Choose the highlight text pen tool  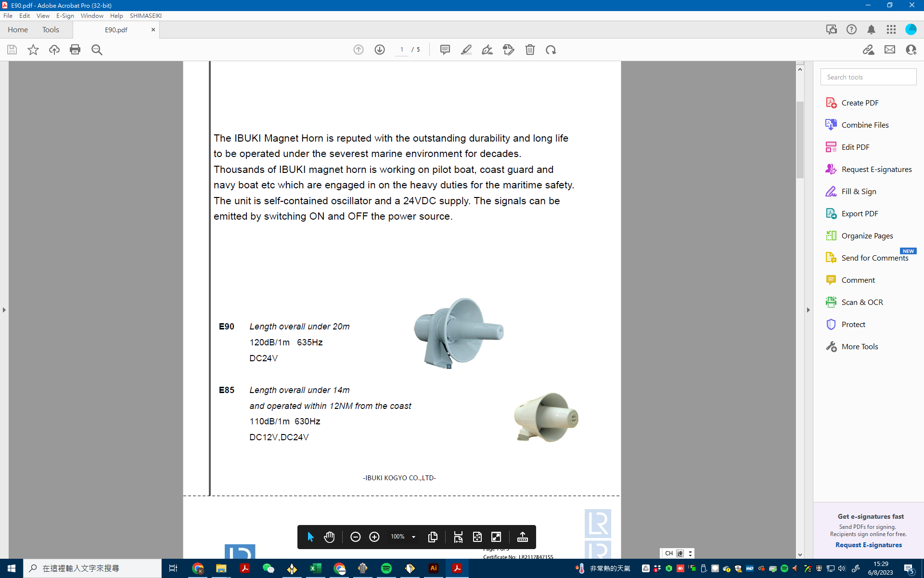click(x=466, y=50)
